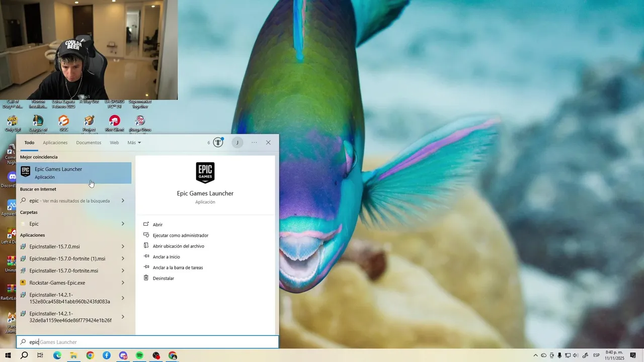This screenshot has width=644, height=362.
Task: Click the ESP language indicator
Action: pyautogui.click(x=597, y=355)
